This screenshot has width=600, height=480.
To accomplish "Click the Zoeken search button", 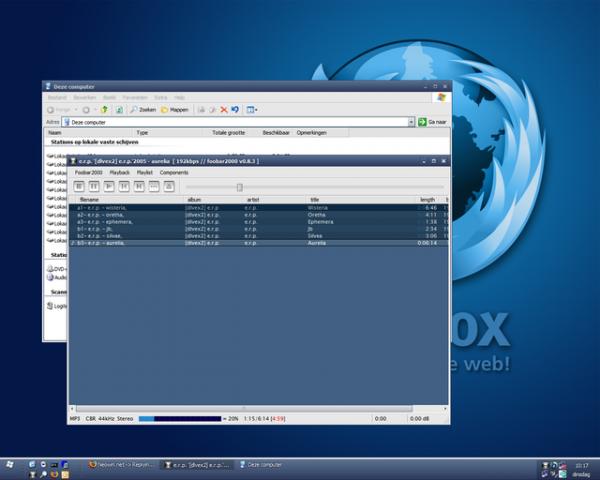I will click(x=143, y=110).
